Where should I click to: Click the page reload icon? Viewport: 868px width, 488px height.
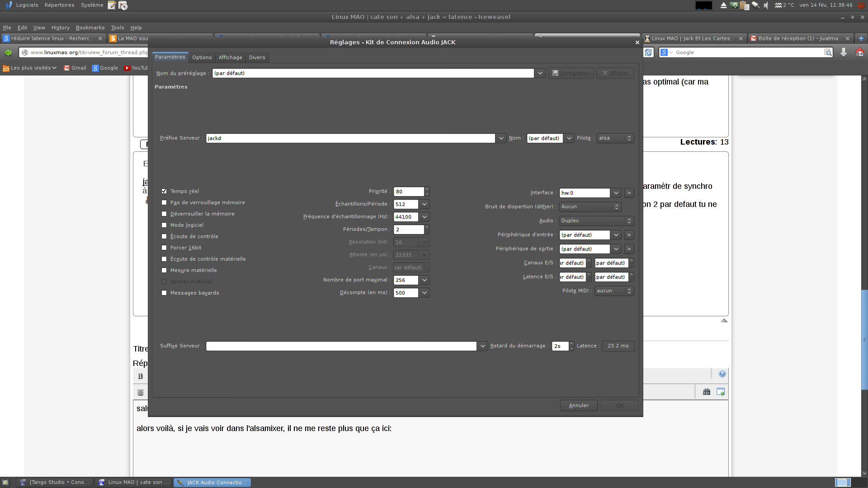click(648, 52)
